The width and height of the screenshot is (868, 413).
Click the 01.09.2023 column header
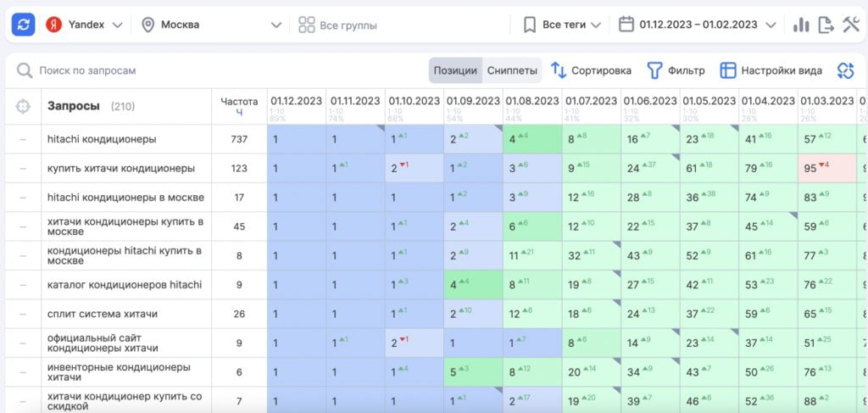tap(472, 101)
